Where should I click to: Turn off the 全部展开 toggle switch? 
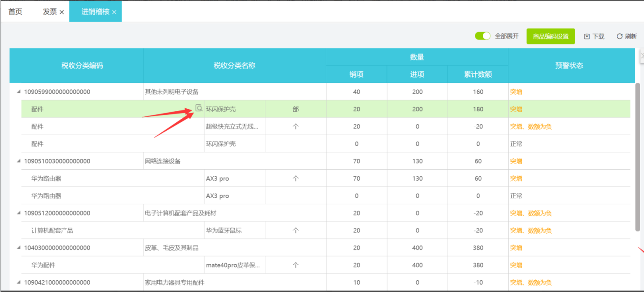(482, 36)
